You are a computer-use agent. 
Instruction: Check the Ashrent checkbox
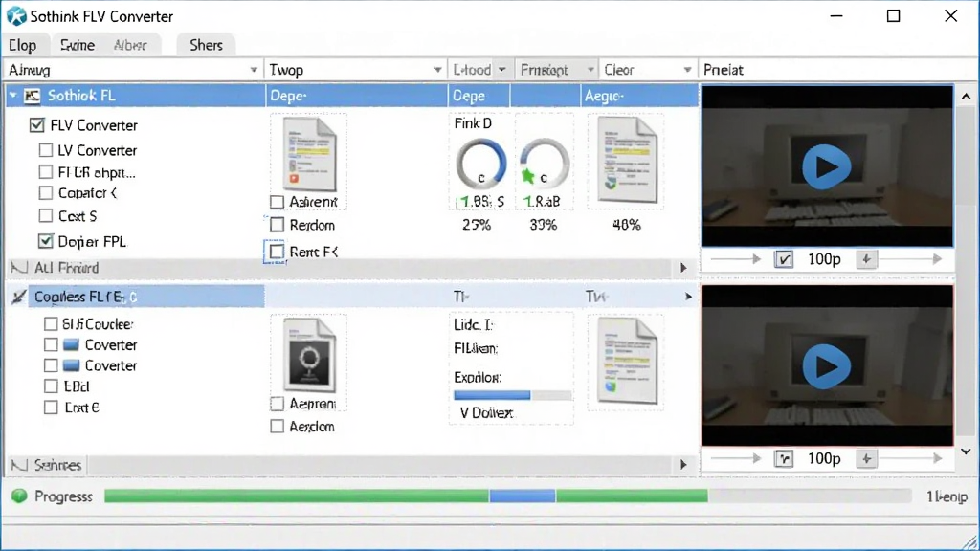[x=277, y=202]
